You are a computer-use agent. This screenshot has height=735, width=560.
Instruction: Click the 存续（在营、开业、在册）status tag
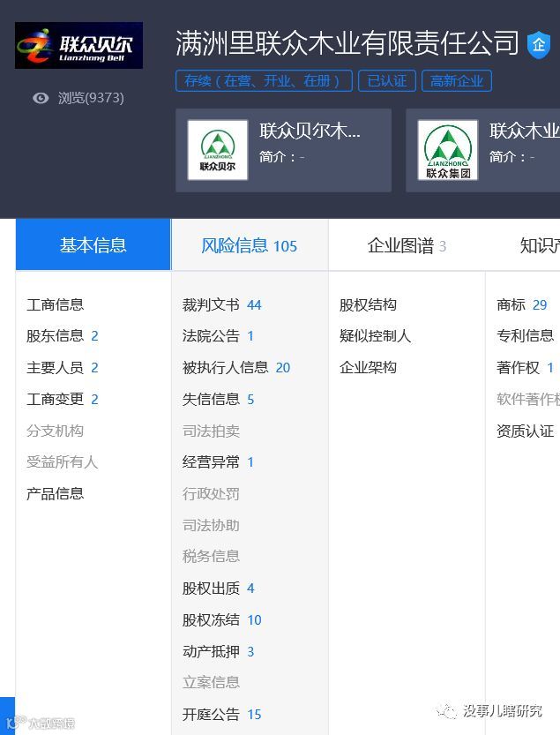click(x=264, y=81)
